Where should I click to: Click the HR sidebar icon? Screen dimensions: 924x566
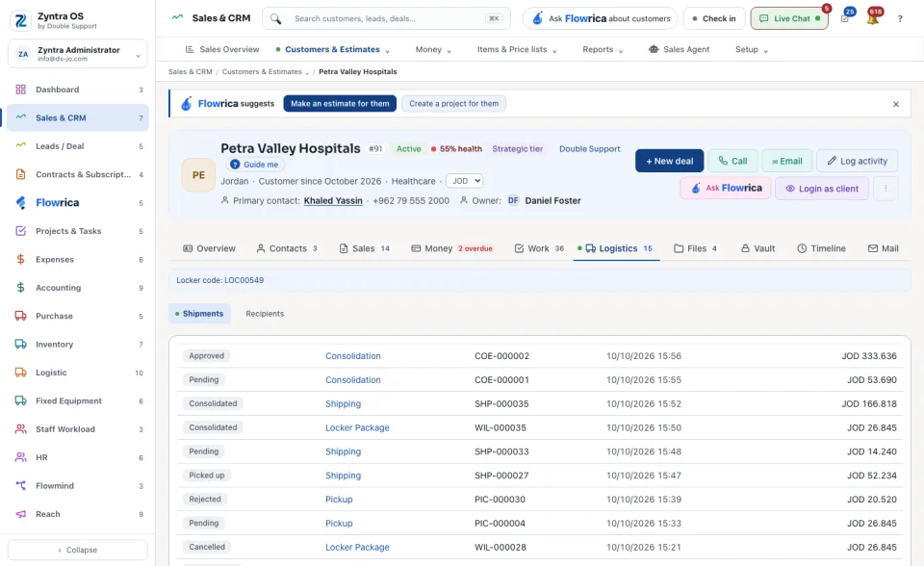coord(20,457)
